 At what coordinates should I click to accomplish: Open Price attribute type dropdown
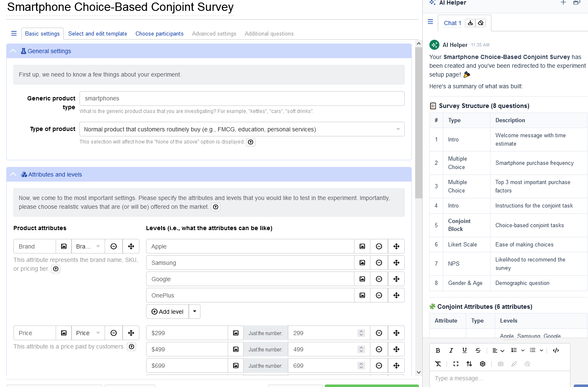click(x=88, y=333)
